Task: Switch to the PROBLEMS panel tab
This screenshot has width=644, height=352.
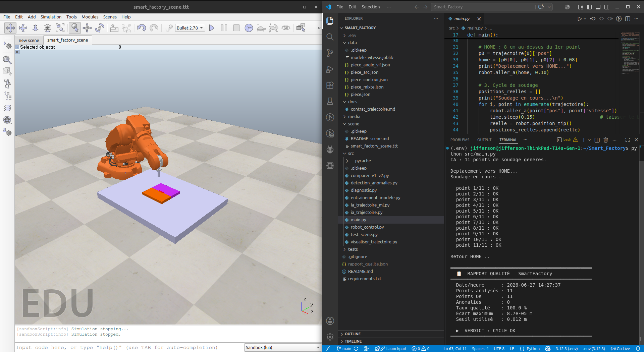Action: click(460, 140)
